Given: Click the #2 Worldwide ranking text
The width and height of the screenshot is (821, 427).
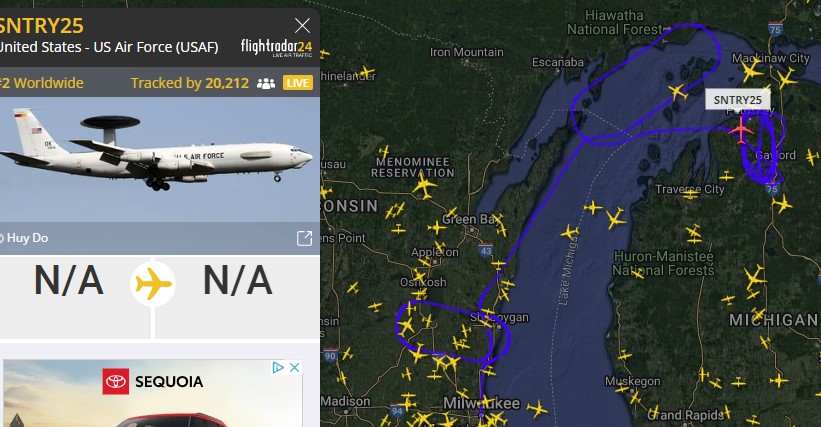Looking at the screenshot, I should click(x=42, y=83).
